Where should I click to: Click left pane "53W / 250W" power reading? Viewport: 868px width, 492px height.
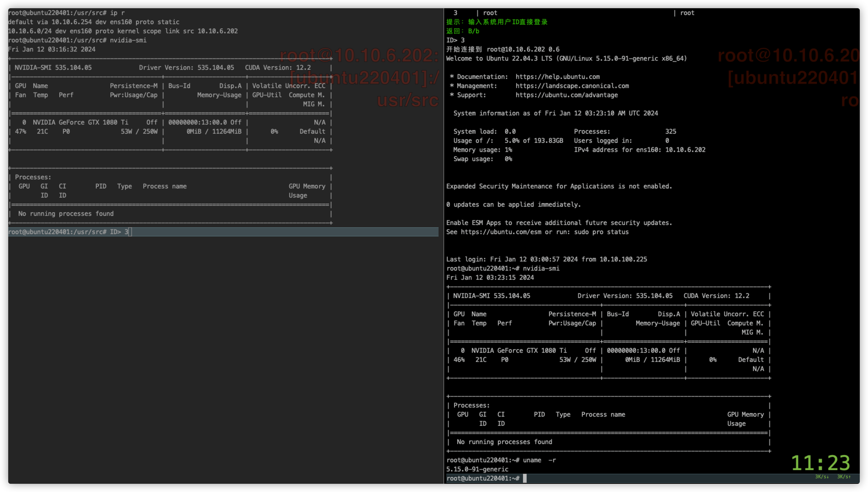(x=139, y=131)
